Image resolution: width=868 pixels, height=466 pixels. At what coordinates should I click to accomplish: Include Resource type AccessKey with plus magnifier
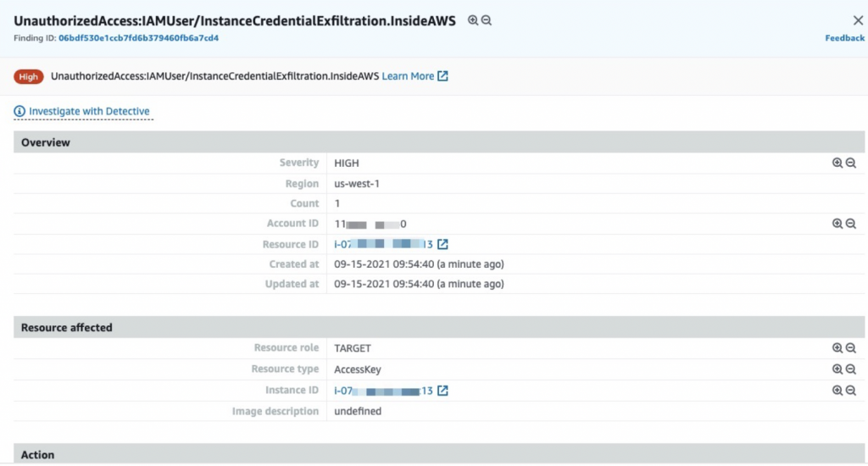837,369
